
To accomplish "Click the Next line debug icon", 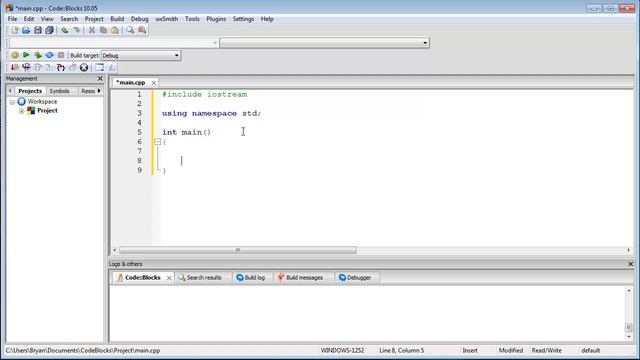I will [38, 67].
